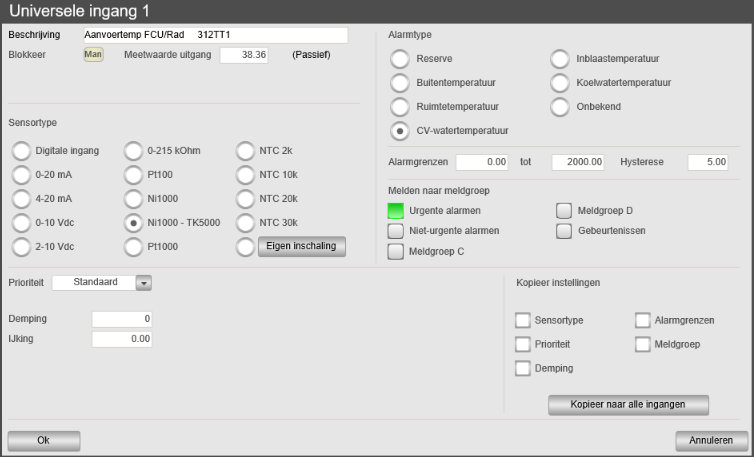Viewport: 754px width, 457px height.
Task: Choose the 4-20 mA sensor option
Action: point(21,198)
